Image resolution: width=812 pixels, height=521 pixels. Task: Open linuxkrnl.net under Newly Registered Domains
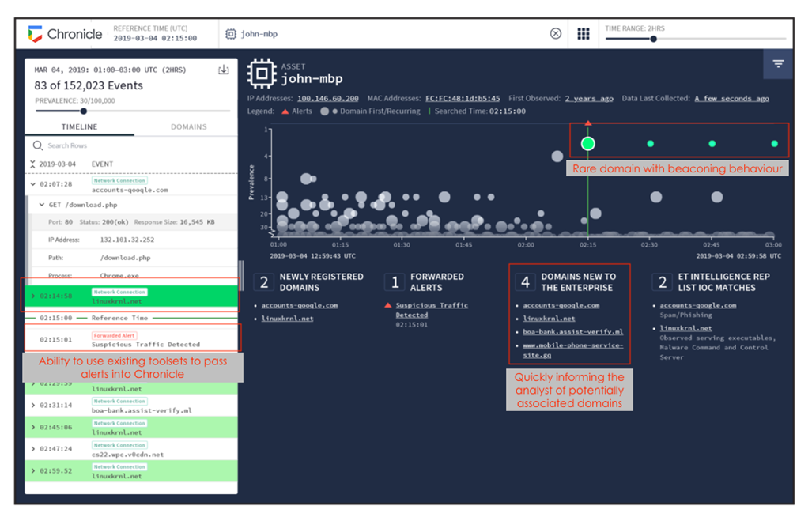point(287,319)
